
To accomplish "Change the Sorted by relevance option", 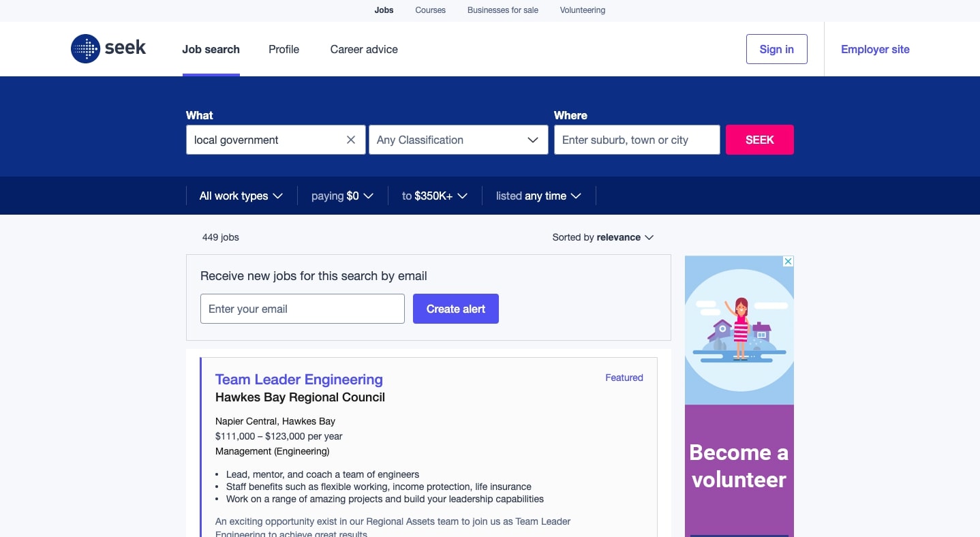I will 603,237.
